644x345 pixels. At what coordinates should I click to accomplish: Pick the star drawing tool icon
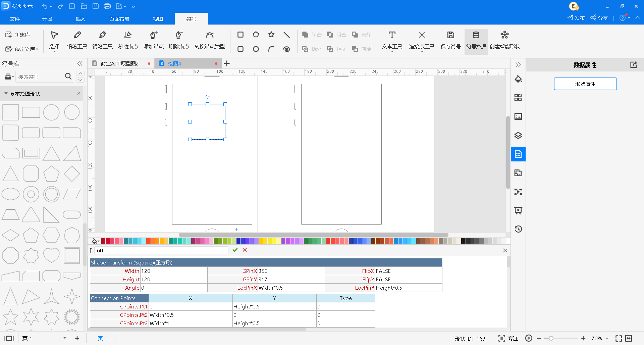tap(271, 35)
